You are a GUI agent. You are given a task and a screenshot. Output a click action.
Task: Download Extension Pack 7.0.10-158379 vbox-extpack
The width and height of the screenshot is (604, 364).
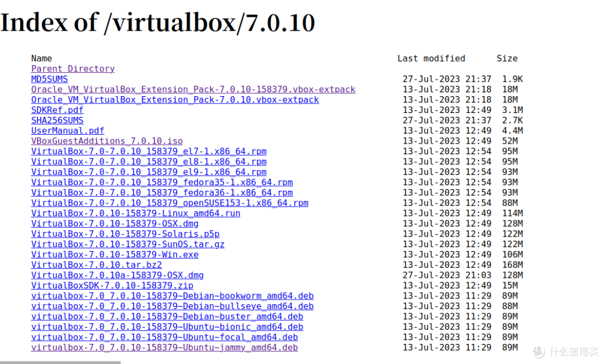[193, 89]
